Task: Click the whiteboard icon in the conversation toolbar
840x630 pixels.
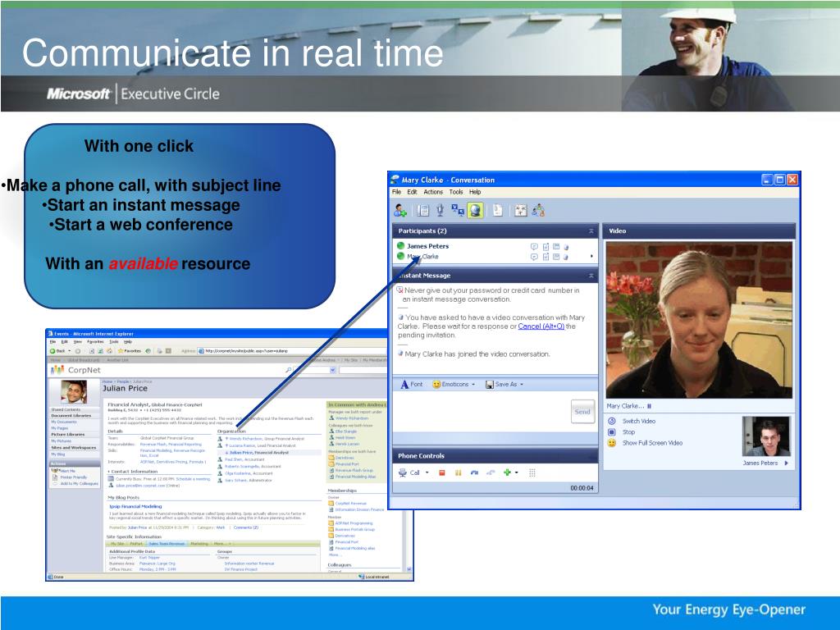Action: 521,211
